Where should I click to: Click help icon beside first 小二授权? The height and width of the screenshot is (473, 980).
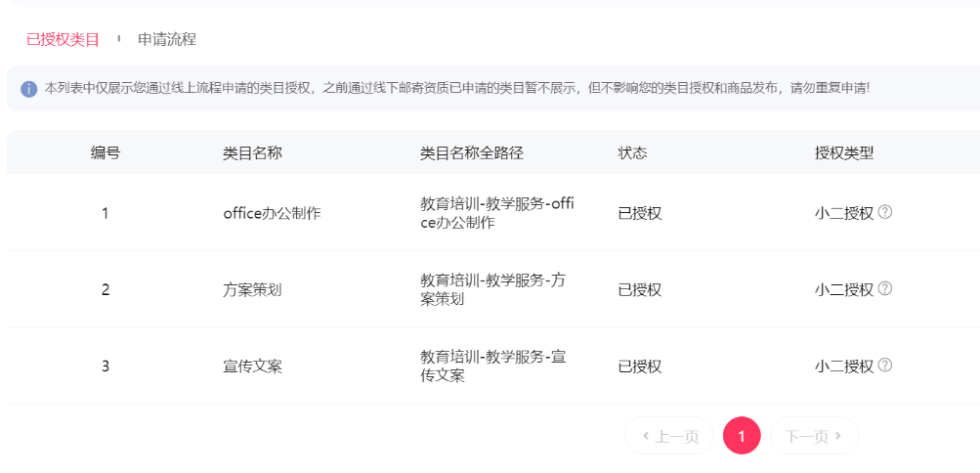coord(885,212)
